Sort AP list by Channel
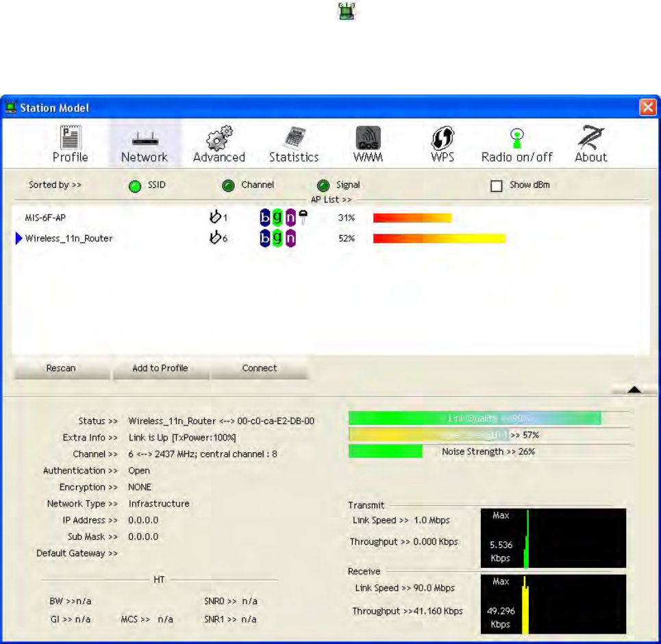 pyautogui.click(x=229, y=186)
